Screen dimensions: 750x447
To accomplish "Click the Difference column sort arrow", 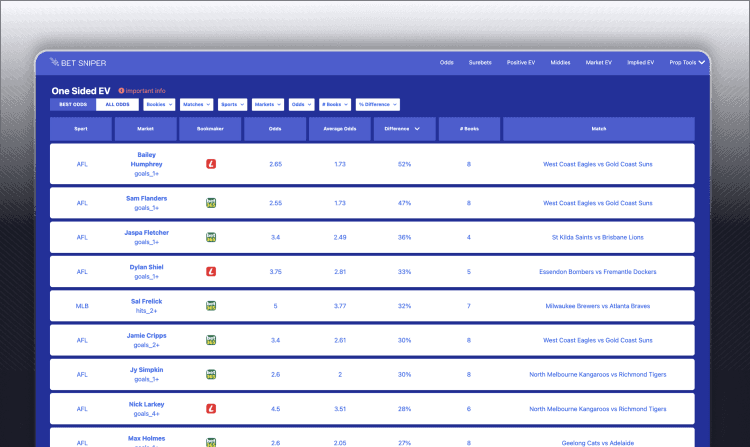I will coord(417,129).
